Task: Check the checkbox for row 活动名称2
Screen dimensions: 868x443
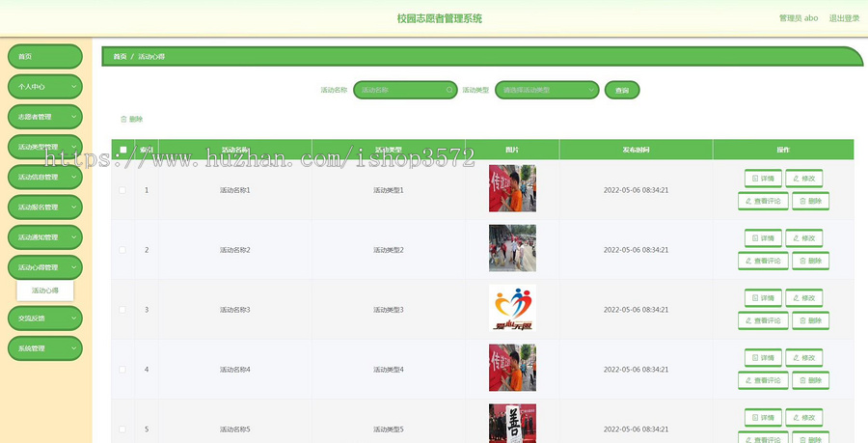Action: pyautogui.click(x=122, y=250)
